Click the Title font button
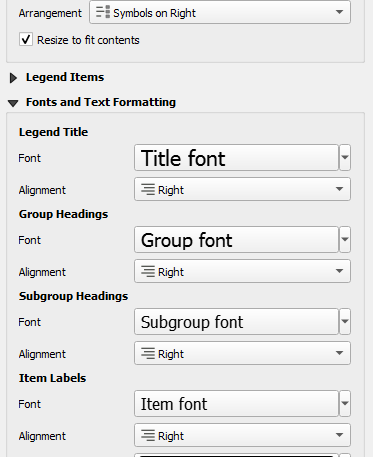Image resolution: width=373 pixels, height=457 pixels. click(x=236, y=158)
